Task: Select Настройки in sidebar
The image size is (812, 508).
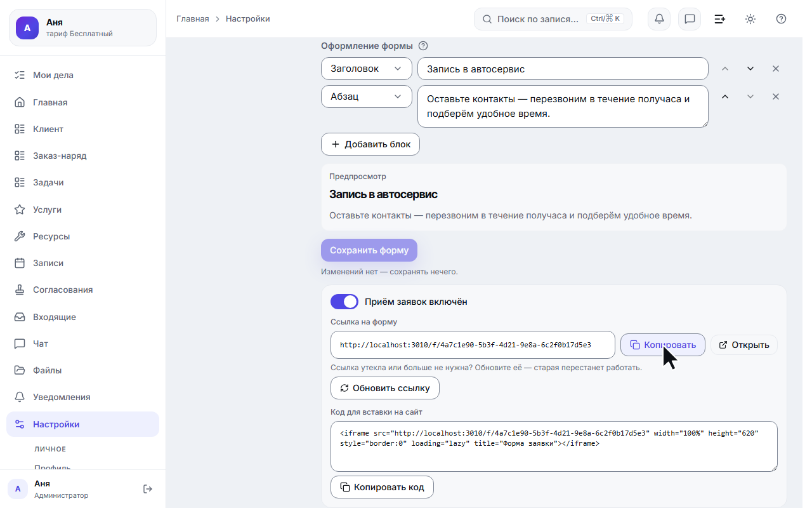Action: click(x=82, y=424)
